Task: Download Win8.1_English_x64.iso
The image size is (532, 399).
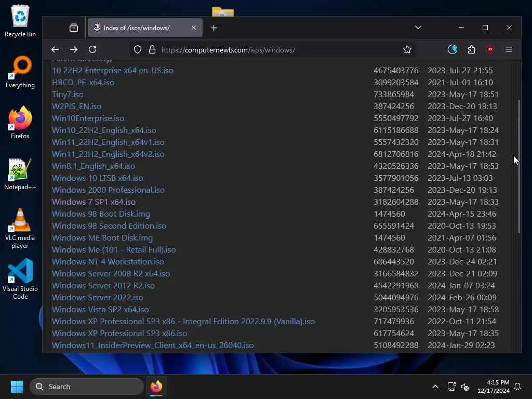Action: pyautogui.click(x=94, y=166)
